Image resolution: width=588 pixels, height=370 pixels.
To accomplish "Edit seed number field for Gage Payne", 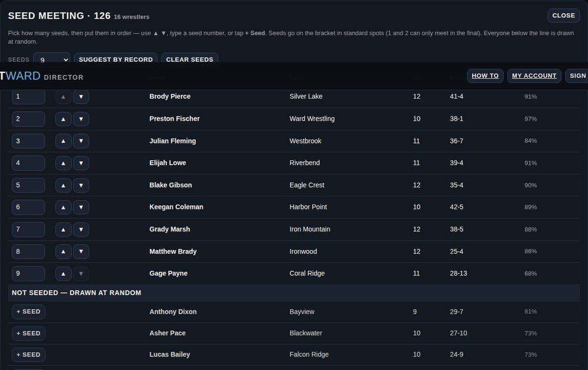I will (x=28, y=274).
